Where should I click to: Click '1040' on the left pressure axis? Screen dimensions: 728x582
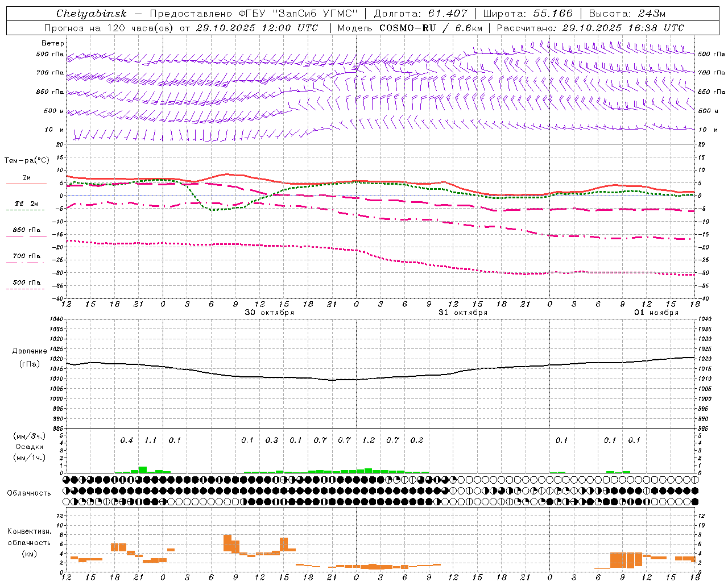coord(57,319)
